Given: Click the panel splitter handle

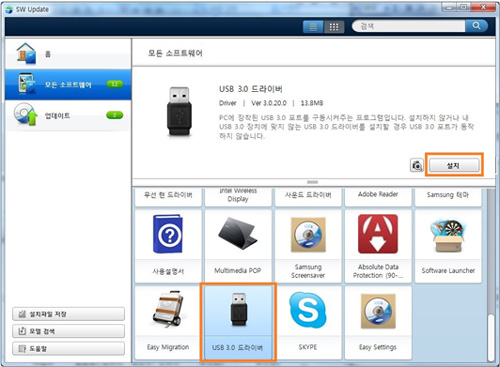Looking at the screenshot, I should tap(312, 182).
